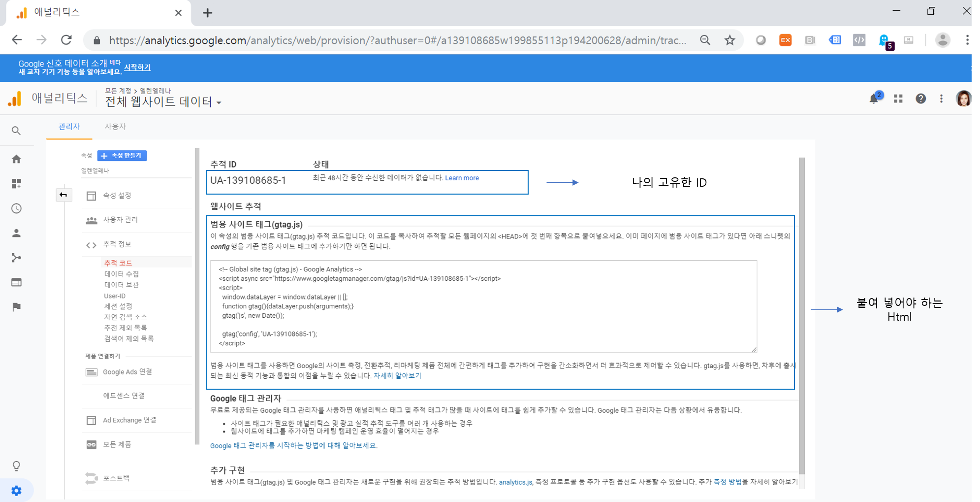Open 사용자 관리 in property menu

point(120,220)
